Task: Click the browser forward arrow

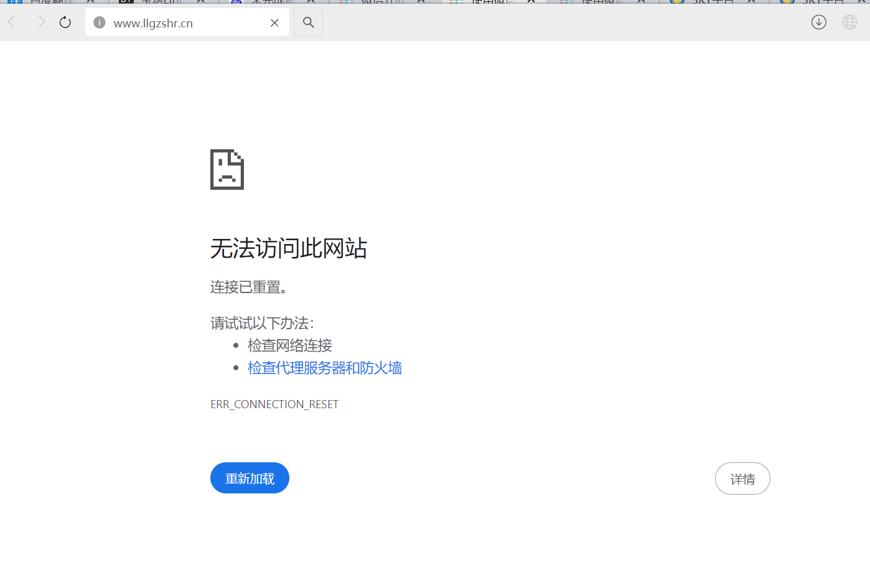Action: pyautogui.click(x=41, y=22)
